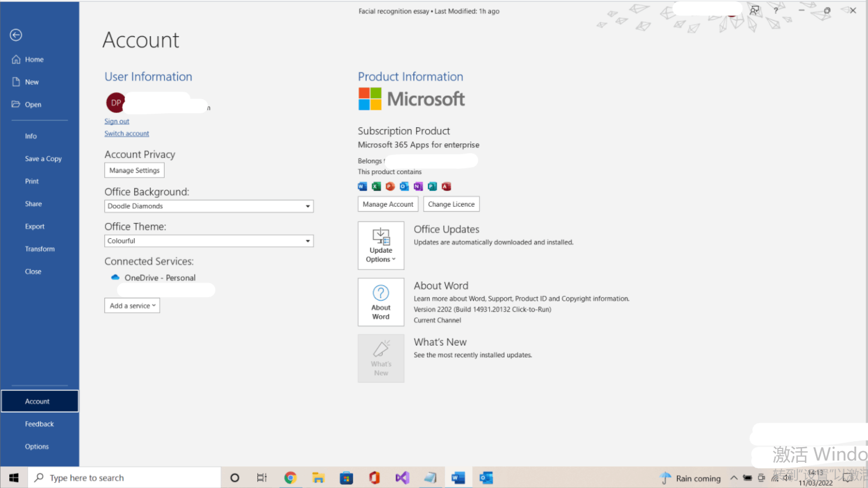Image resolution: width=868 pixels, height=488 pixels.
Task: Click the volume speaker icon
Action: [787, 477]
